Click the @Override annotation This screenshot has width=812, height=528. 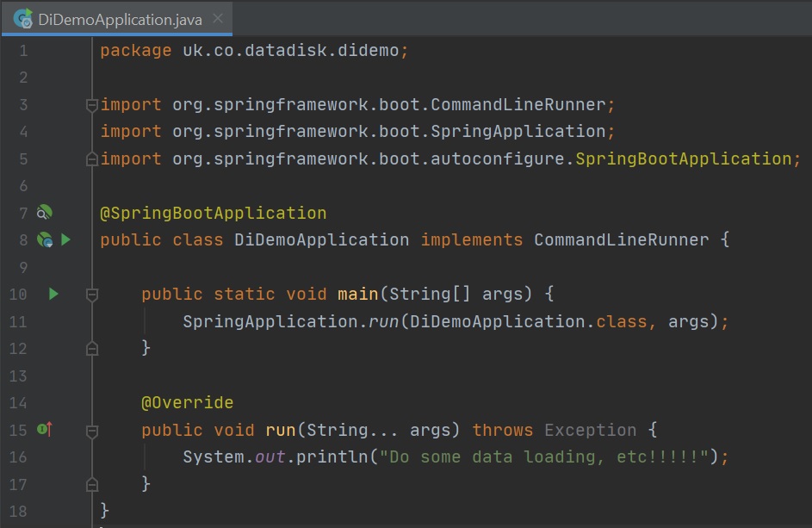point(187,402)
